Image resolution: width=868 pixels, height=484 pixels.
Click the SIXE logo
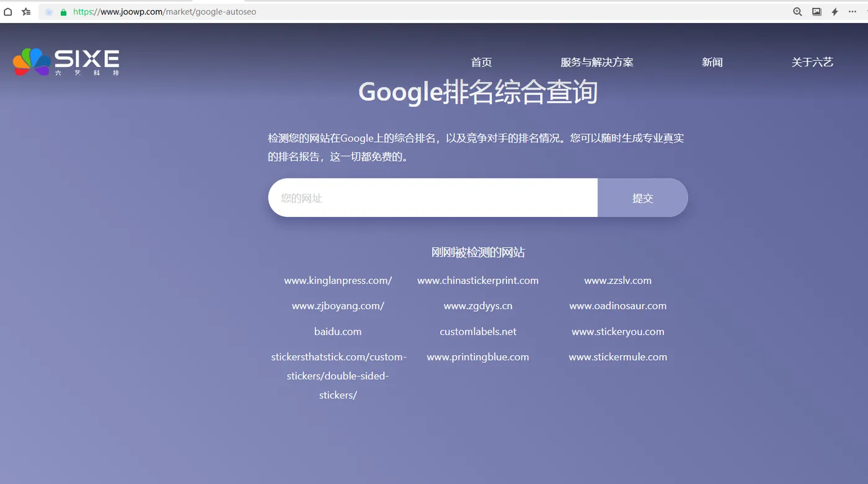(x=66, y=62)
